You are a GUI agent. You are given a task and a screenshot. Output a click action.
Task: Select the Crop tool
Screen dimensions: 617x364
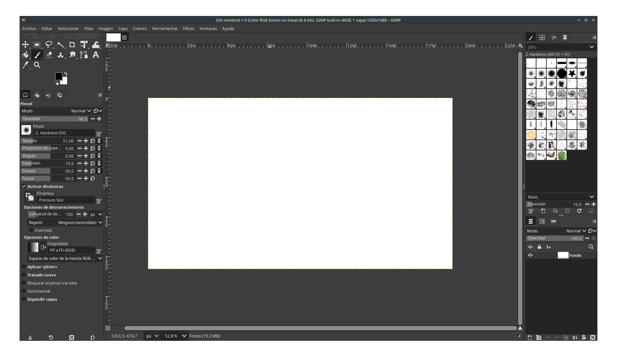click(x=72, y=45)
